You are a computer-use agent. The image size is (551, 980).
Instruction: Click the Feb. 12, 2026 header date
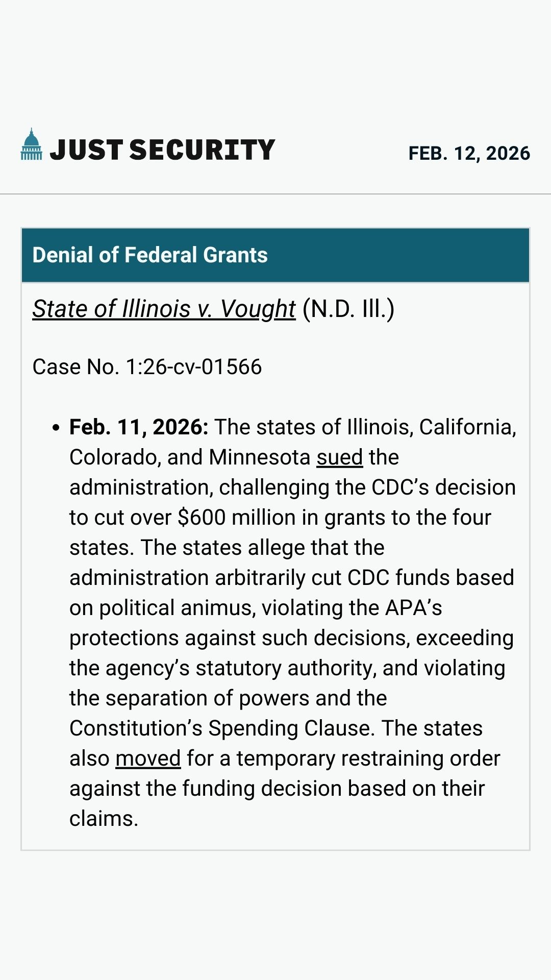pos(469,153)
